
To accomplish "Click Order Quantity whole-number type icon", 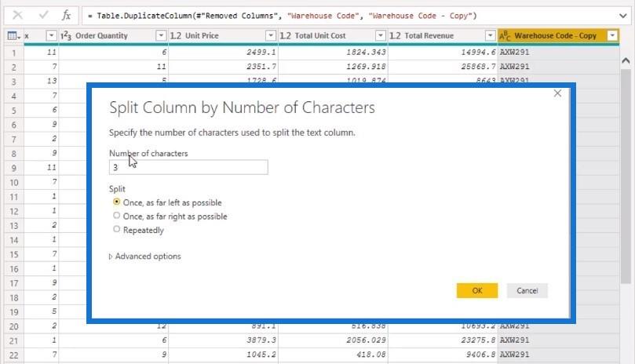I will (x=66, y=35).
